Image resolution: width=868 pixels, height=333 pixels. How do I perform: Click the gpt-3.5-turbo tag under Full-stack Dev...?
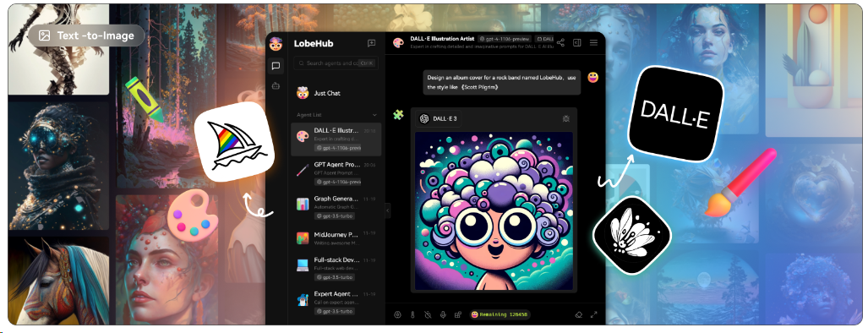pos(335,277)
